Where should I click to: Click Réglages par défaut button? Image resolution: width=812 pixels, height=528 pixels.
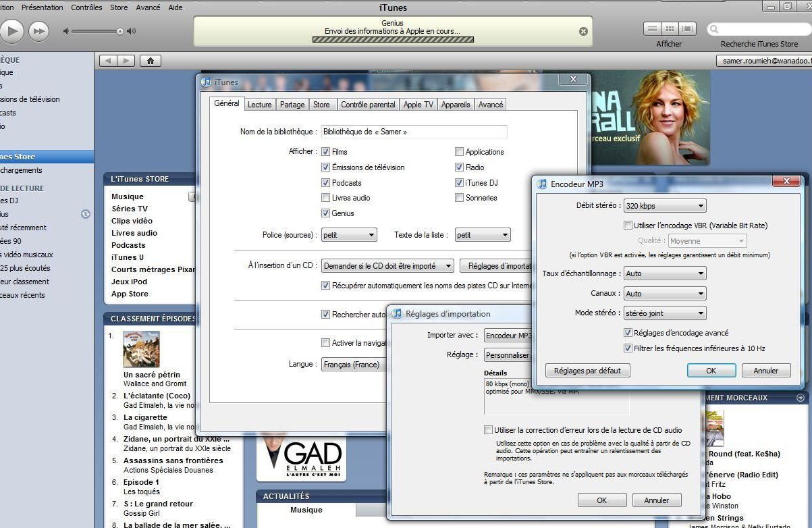587,371
